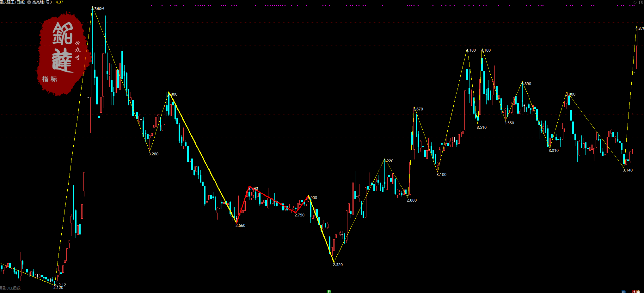Click the 3.140 low price label
This screenshot has height=293, width=644.
click(628, 170)
